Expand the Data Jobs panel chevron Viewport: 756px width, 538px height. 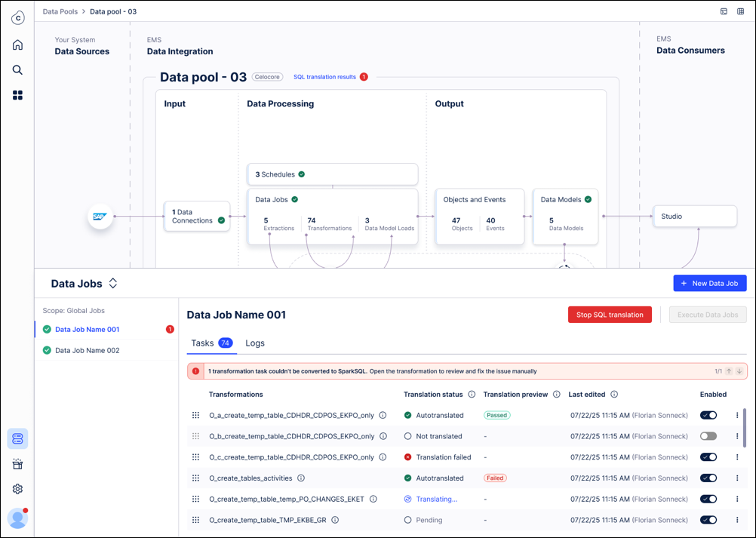coord(113,284)
